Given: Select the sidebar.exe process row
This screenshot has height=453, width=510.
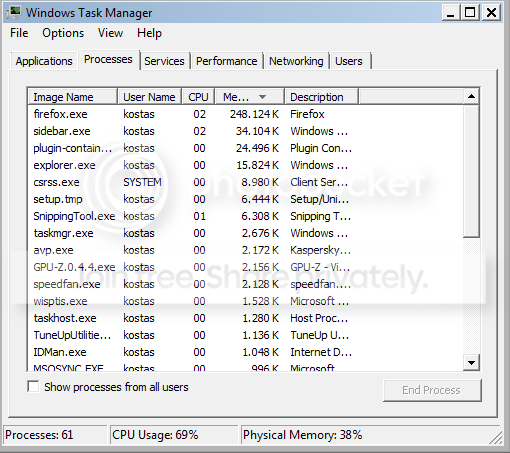Looking at the screenshot, I should click(x=246, y=131).
